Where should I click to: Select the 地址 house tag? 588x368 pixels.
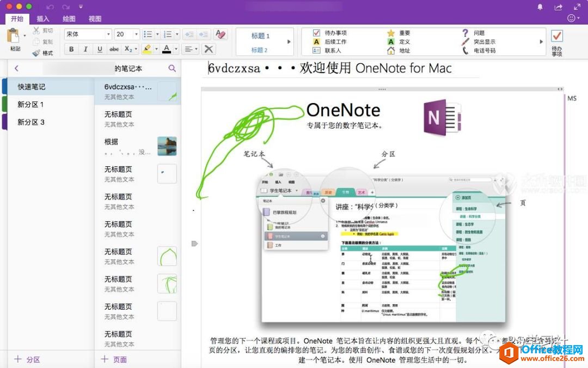coord(399,50)
